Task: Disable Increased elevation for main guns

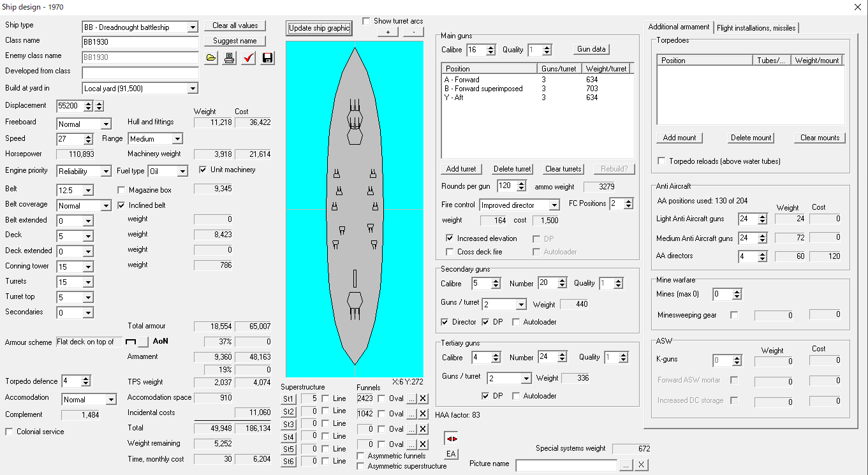Action: tap(450, 238)
